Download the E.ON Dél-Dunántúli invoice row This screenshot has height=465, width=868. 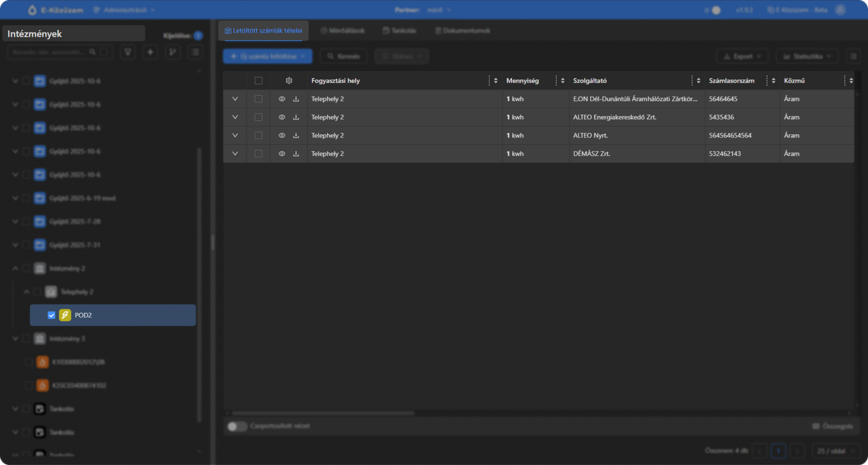pyautogui.click(x=296, y=99)
